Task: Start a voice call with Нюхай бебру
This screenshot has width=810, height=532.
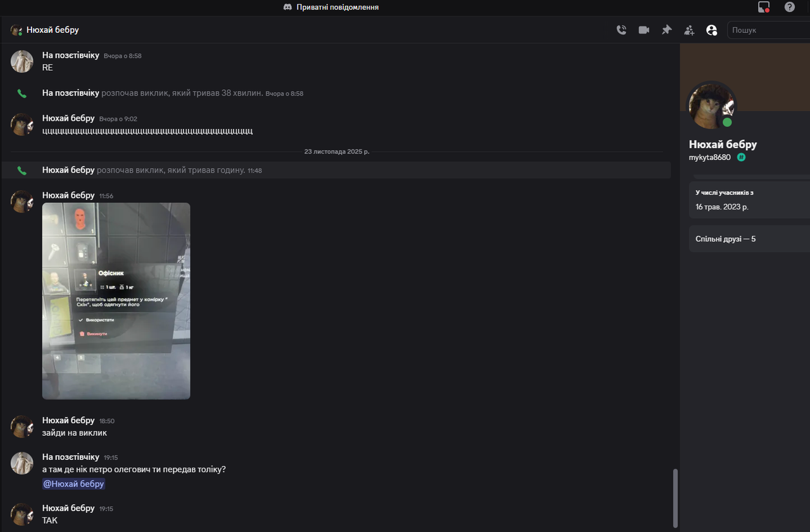Action: click(621, 30)
